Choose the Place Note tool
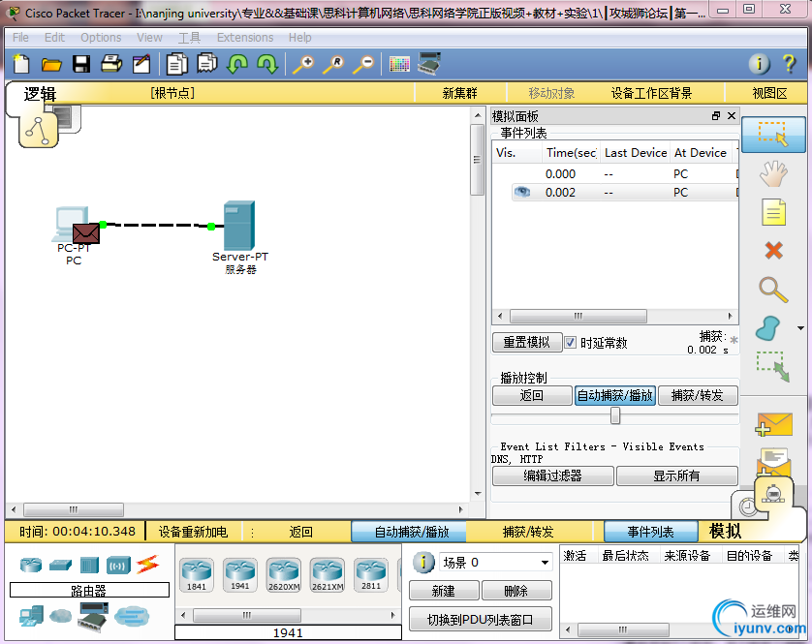Image resolution: width=812 pixels, height=644 pixels. coord(773,212)
